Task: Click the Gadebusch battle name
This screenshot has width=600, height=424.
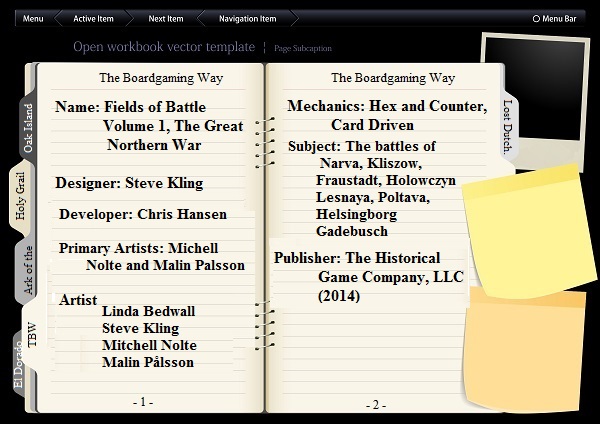Action: pos(352,231)
